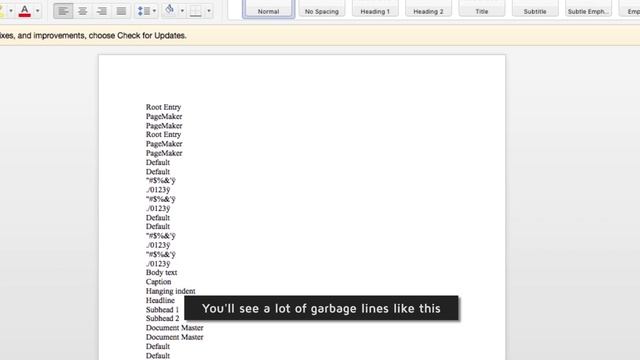Image resolution: width=640 pixels, height=360 pixels.
Task: Center the paragraph text
Action: (x=82, y=11)
